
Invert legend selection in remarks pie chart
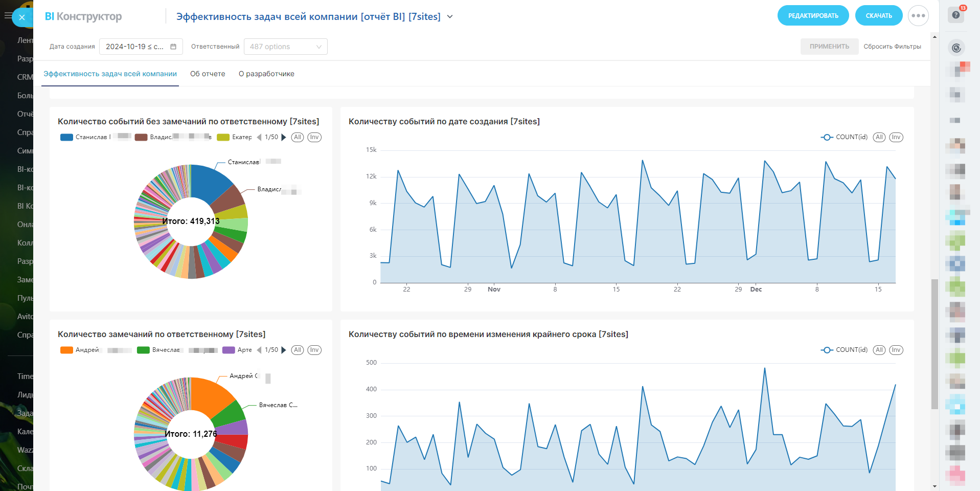(x=314, y=350)
